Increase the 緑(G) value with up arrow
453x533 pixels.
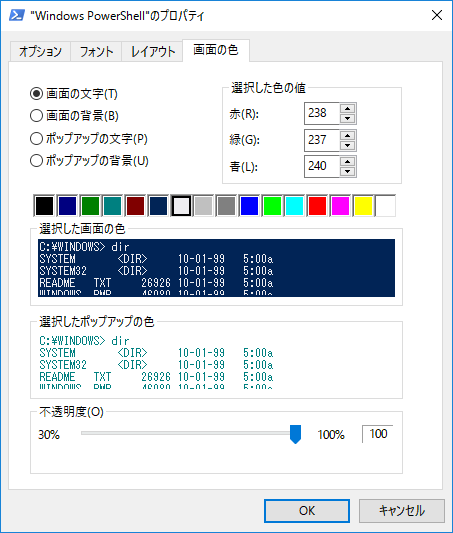(347, 135)
